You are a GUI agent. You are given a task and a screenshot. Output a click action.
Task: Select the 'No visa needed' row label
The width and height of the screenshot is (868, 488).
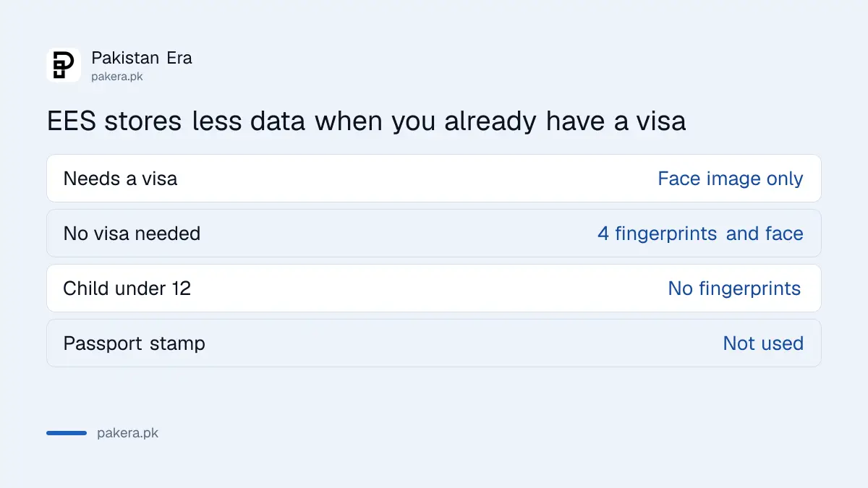pos(132,234)
